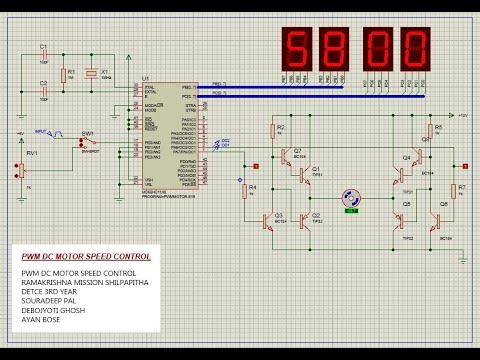Select the AYAN BOSE name text

pyautogui.click(x=41, y=320)
